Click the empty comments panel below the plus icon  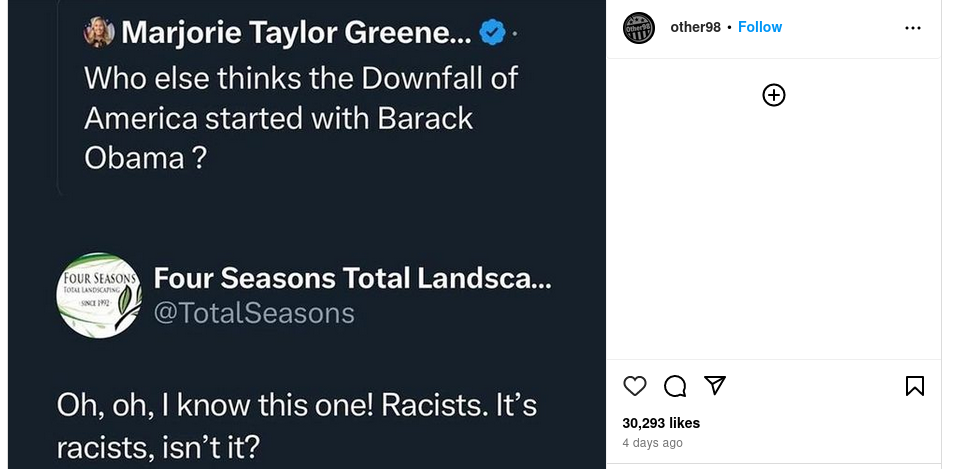click(774, 230)
